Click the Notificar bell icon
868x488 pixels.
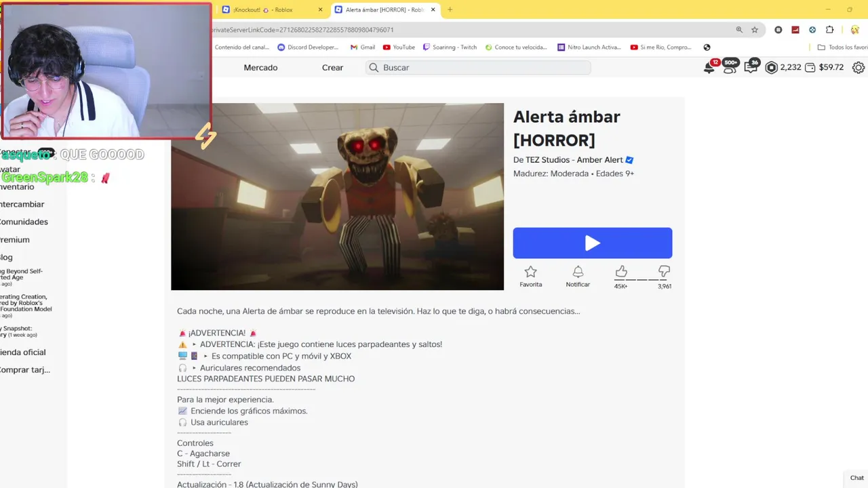pos(578,272)
